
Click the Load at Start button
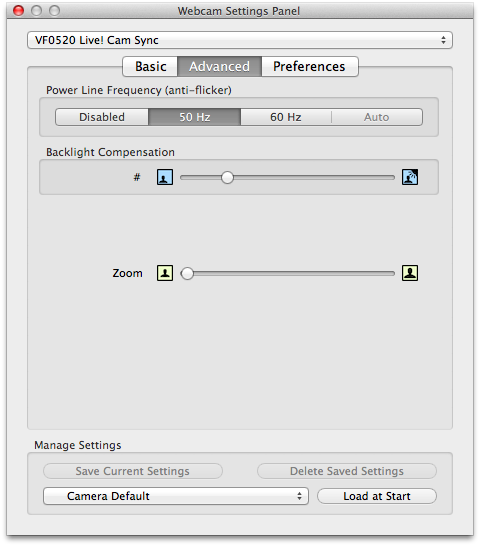coord(377,496)
